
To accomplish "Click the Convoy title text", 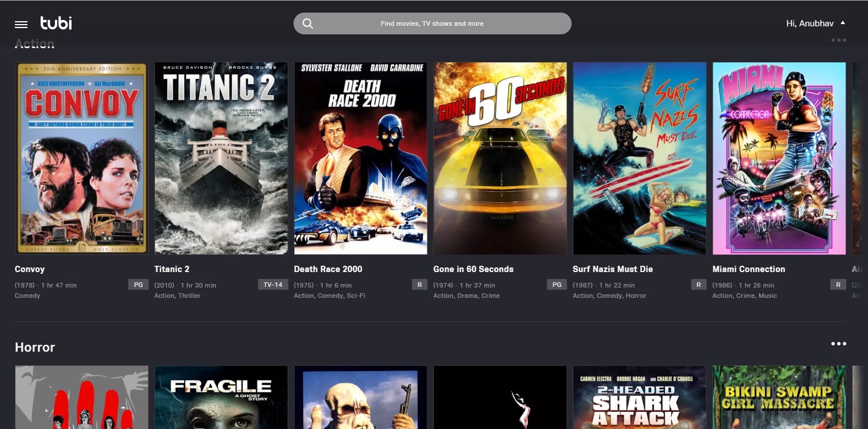I will point(30,269).
